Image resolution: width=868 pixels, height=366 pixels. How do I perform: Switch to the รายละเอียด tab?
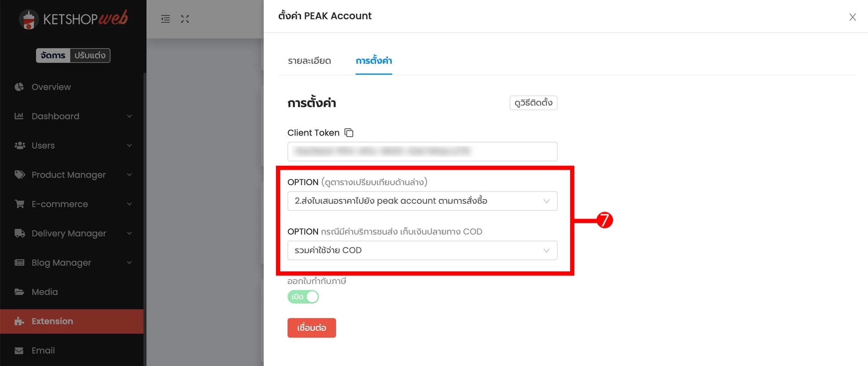pos(310,61)
